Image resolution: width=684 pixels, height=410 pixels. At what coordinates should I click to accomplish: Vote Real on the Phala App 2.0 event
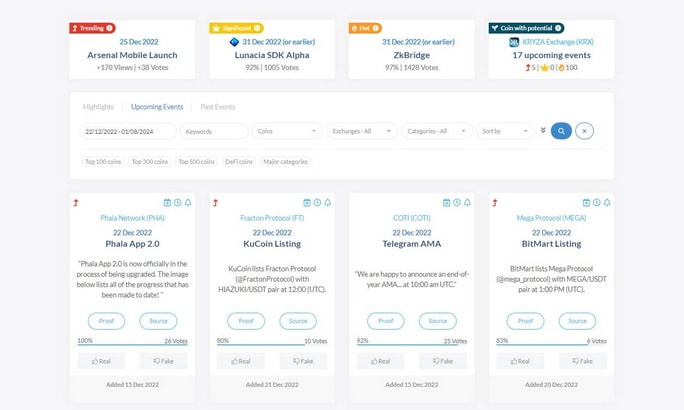(101, 361)
